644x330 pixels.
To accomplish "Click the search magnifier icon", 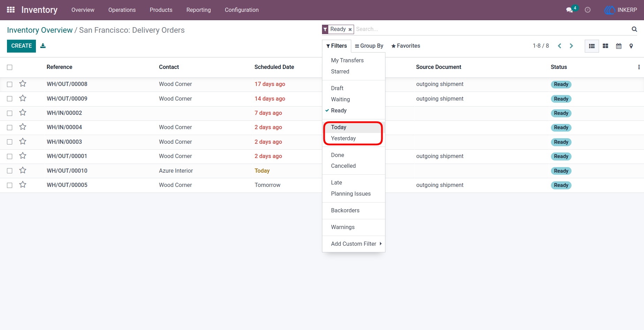I will pyautogui.click(x=634, y=29).
